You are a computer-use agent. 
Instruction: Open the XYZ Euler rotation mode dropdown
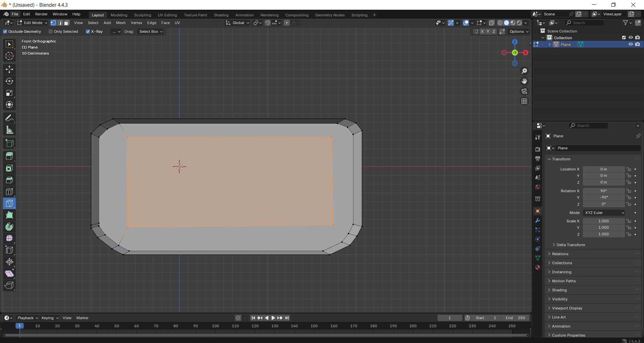pyautogui.click(x=604, y=213)
